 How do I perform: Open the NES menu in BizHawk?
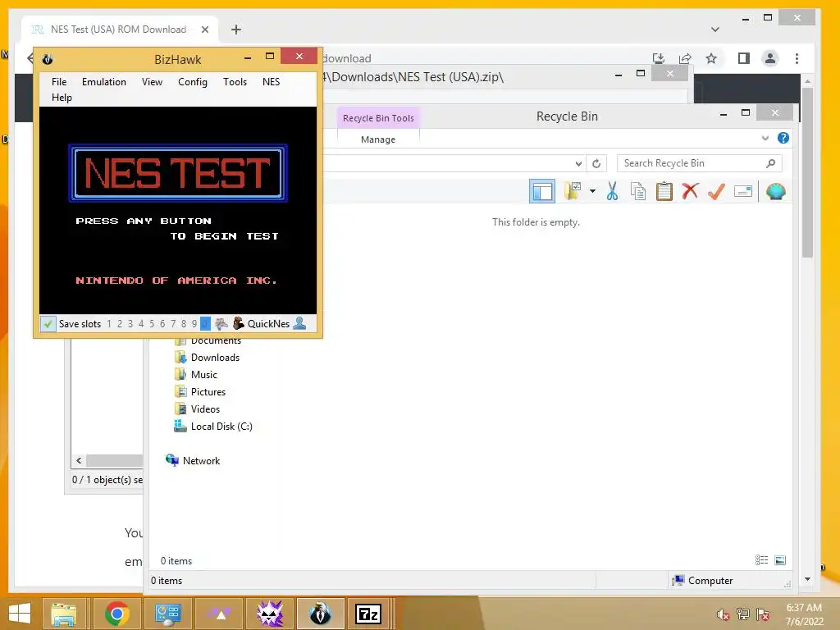coord(271,82)
